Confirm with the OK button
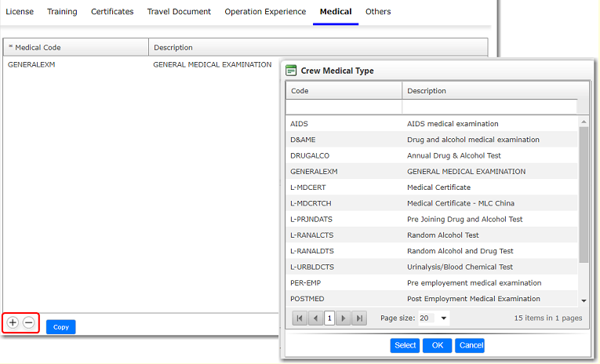The width and height of the screenshot is (600, 364). [x=437, y=345]
